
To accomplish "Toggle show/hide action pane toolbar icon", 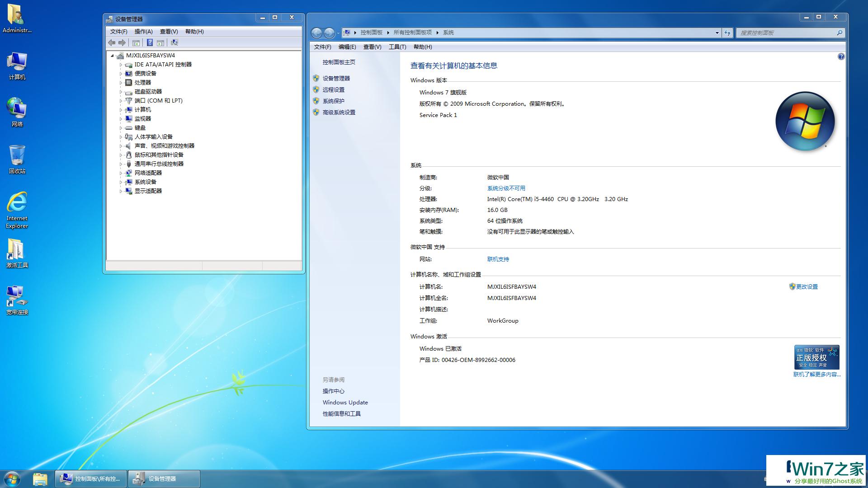I will [x=160, y=42].
